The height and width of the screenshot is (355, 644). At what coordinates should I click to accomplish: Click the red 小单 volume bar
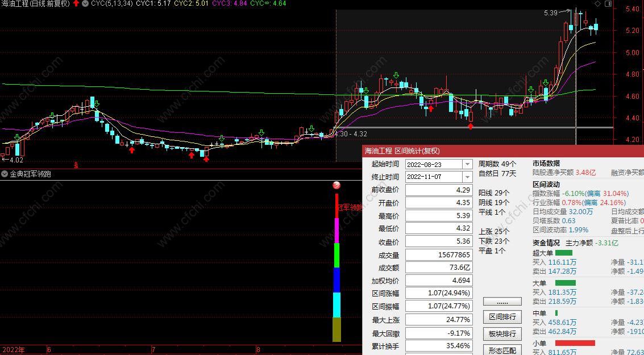575,343
